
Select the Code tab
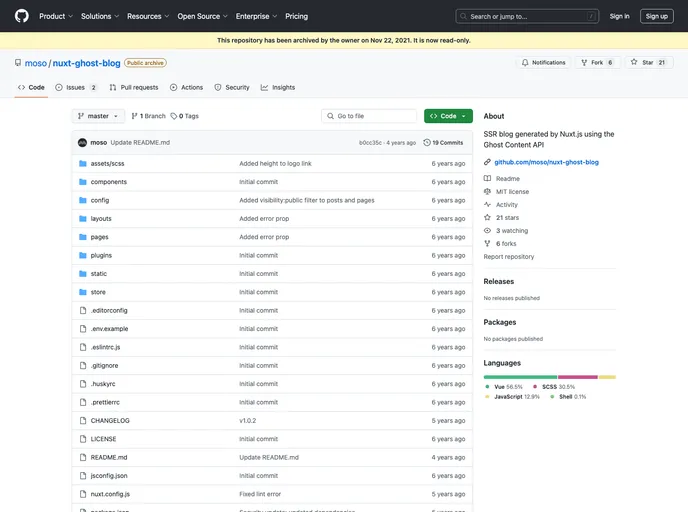click(31, 87)
